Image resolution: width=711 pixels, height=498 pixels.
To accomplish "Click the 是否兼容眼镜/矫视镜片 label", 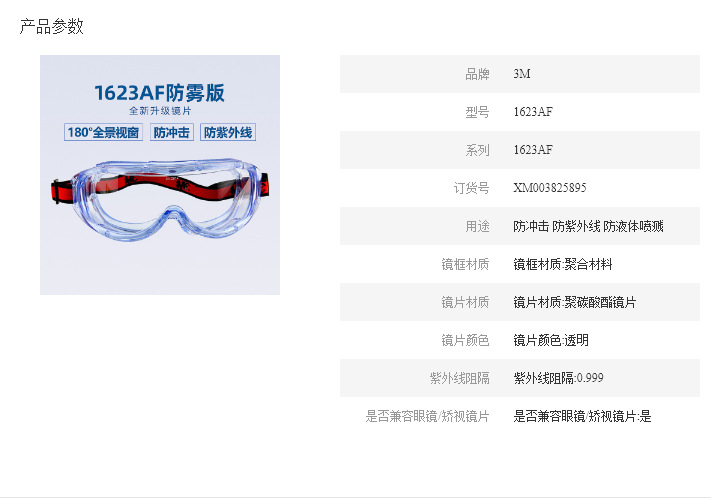I will pos(427,416).
